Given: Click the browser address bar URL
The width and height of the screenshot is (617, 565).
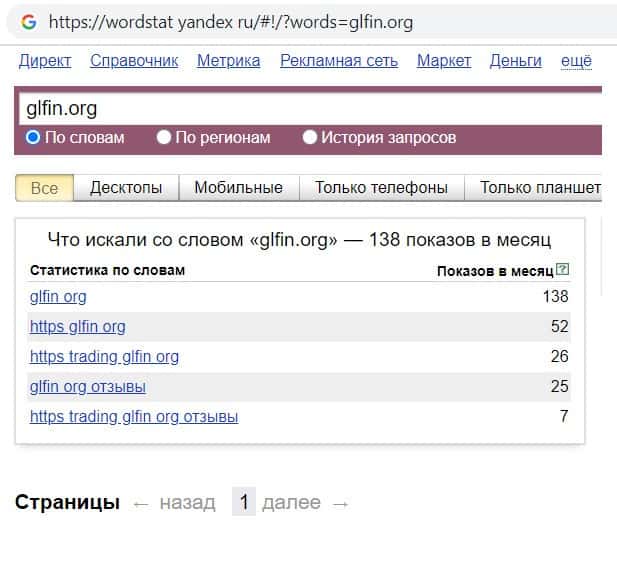Looking at the screenshot, I should pyautogui.click(x=231, y=22).
